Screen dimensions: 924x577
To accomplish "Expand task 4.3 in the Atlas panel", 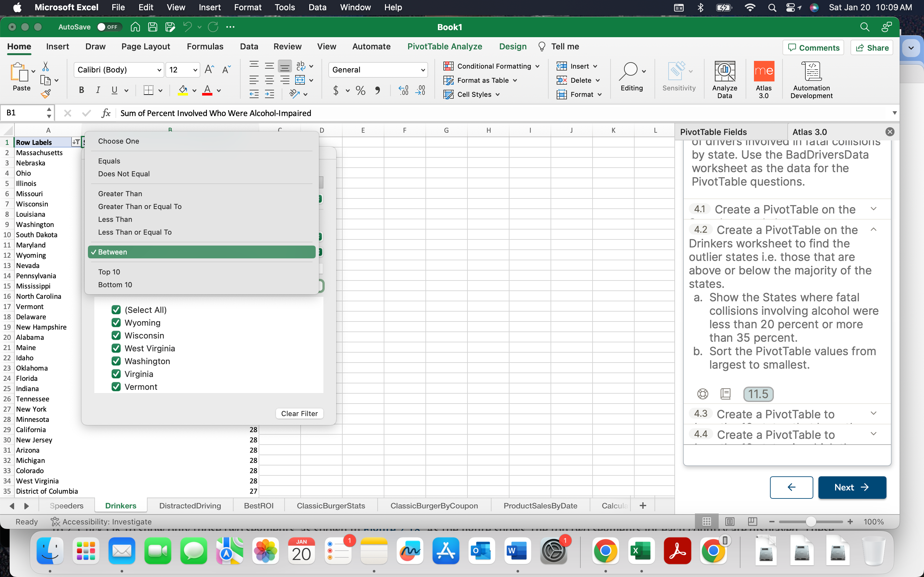I will [874, 413].
